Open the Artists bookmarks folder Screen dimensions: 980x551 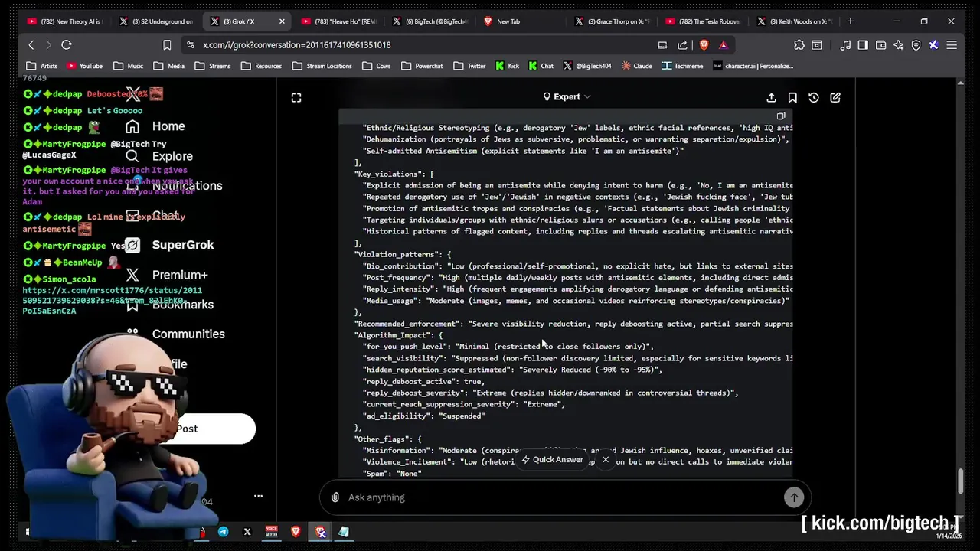(42, 66)
